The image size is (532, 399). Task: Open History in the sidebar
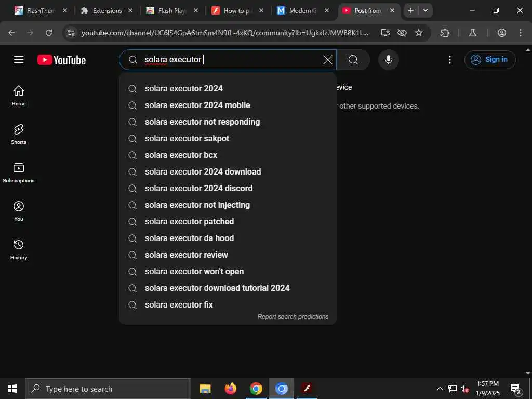(x=19, y=249)
